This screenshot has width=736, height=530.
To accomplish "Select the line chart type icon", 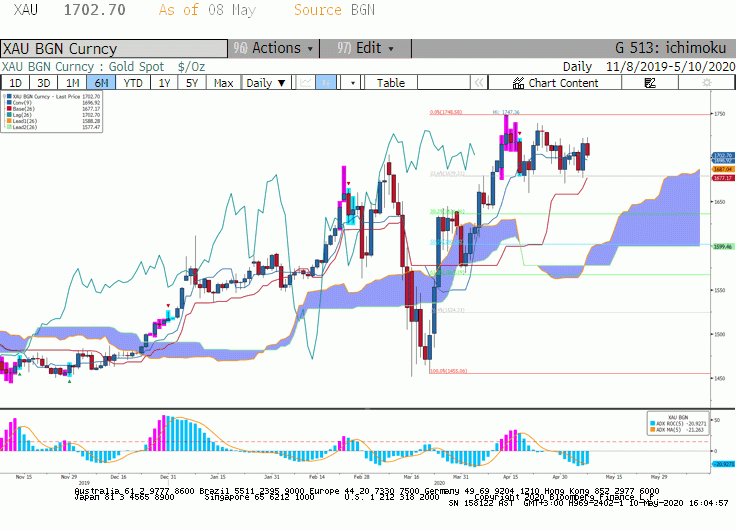I will (306, 83).
